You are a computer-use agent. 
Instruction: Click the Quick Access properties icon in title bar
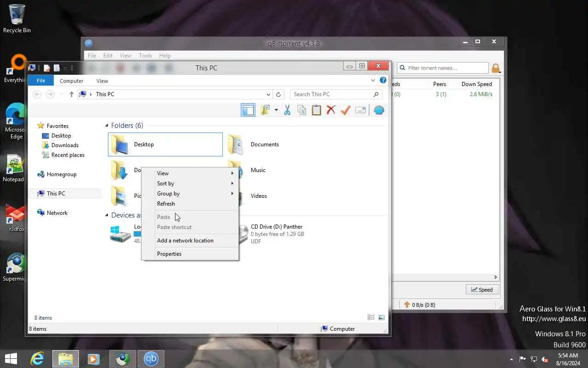coord(47,68)
